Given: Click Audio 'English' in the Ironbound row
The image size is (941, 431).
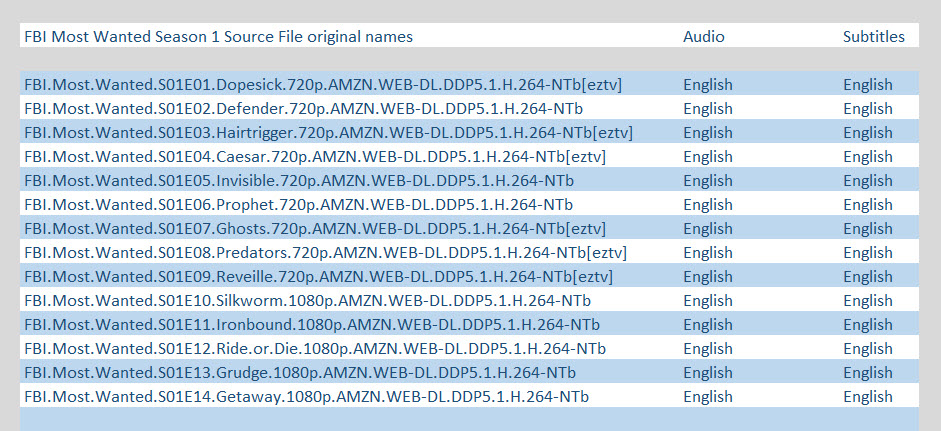Looking at the screenshot, I should tap(708, 325).
